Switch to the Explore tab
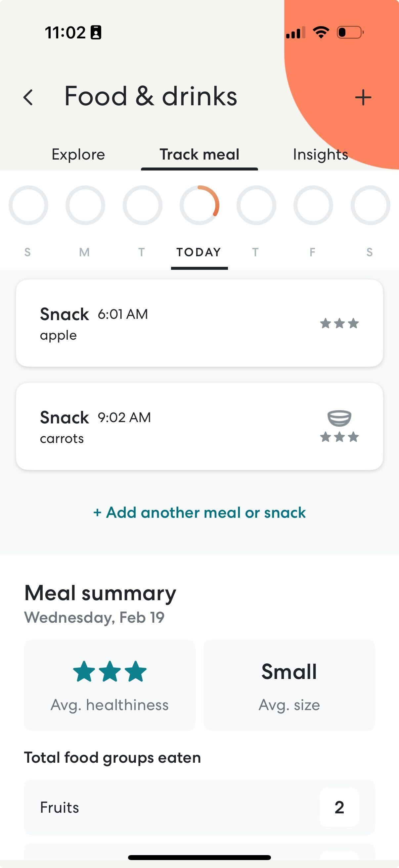 (78, 154)
